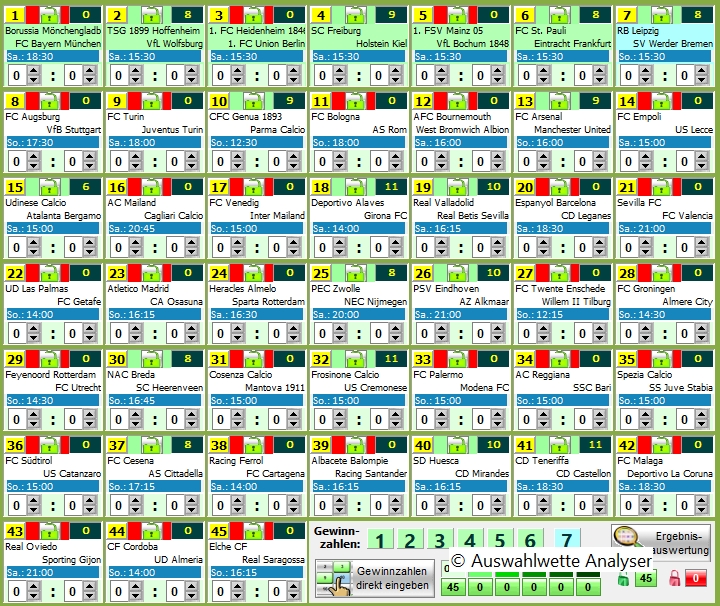This screenshot has height=606, width=720.
Task: Click the padlock on match 30 NAC Breda
Action: [152, 359]
